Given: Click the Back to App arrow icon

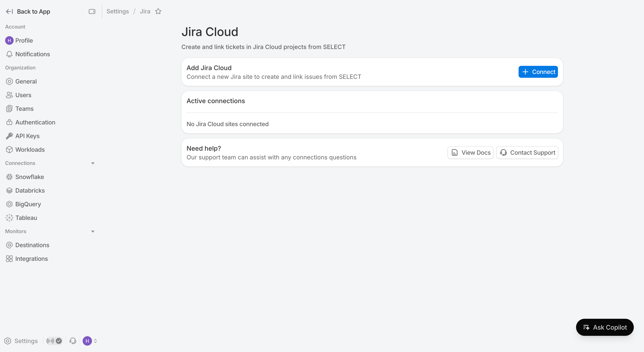Looking at the screenshot, I should click(x=9, y=12).
